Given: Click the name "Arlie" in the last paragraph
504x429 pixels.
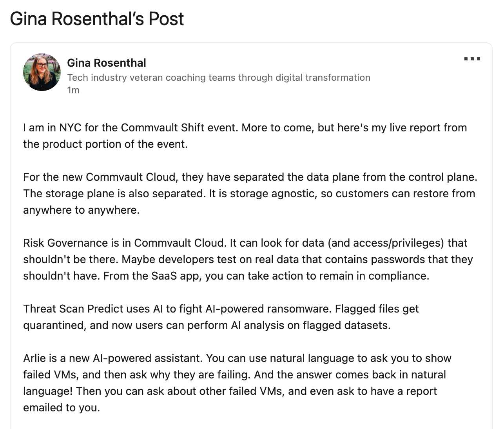Looking at the screenshot, I should pos(34,358).
